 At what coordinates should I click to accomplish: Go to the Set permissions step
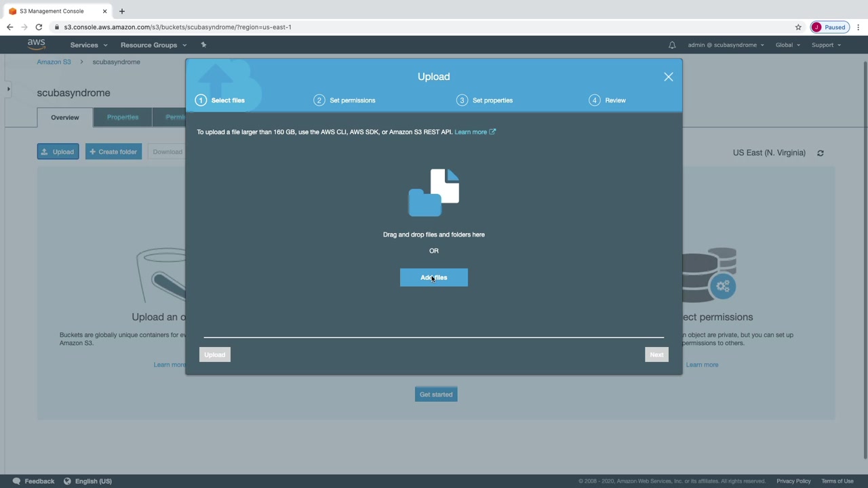pyautogui.click(x=344, y=100)
